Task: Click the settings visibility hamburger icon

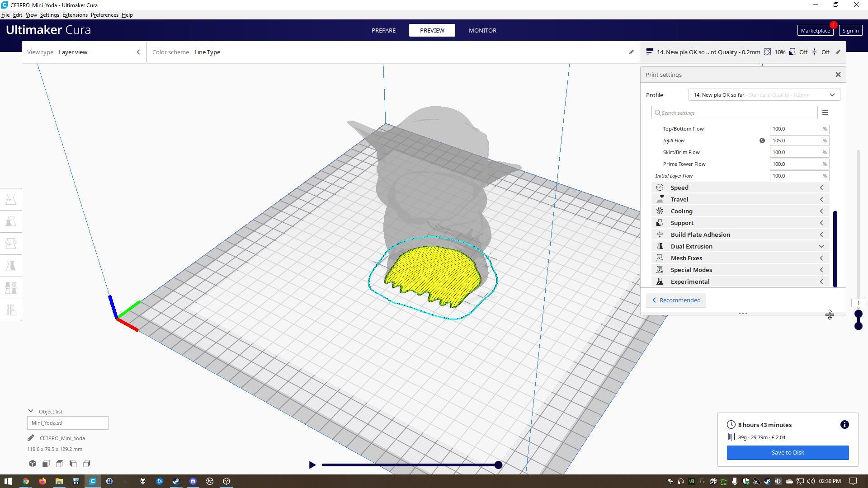Action: [x=825, y=113]
